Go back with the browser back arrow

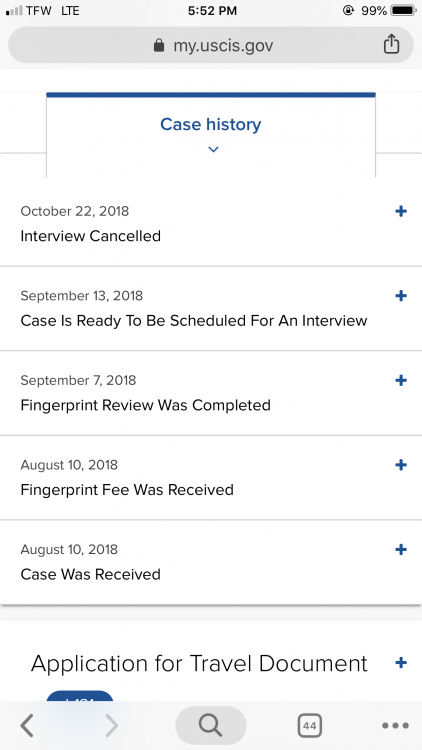click(27, 726)
